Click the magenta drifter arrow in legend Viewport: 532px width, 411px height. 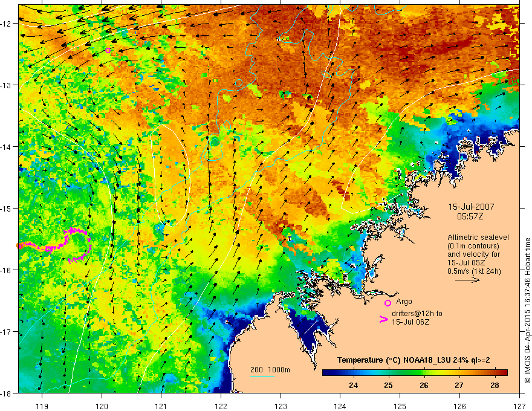pyautogui.click(x=383, y=319)
